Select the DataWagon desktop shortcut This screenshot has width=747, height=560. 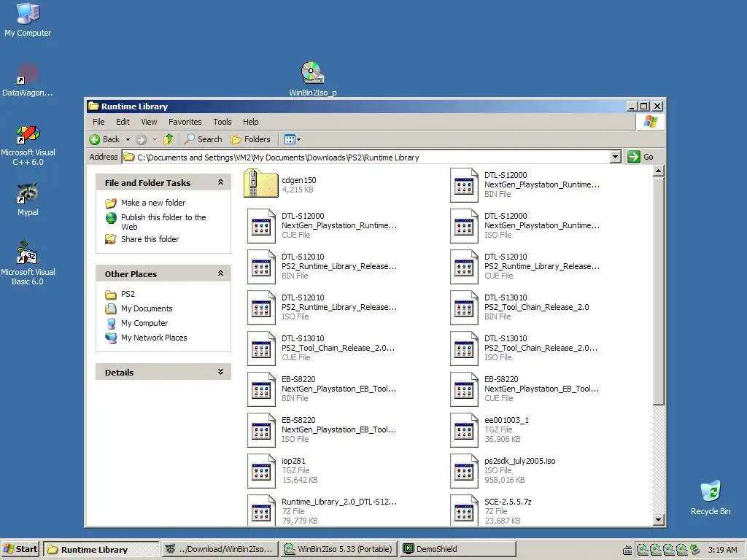coord(28,80)
